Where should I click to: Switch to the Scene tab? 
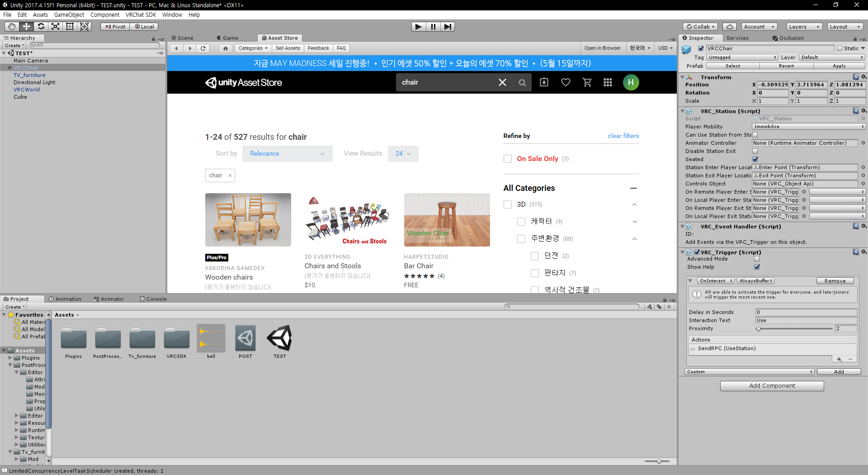point(182,38)
